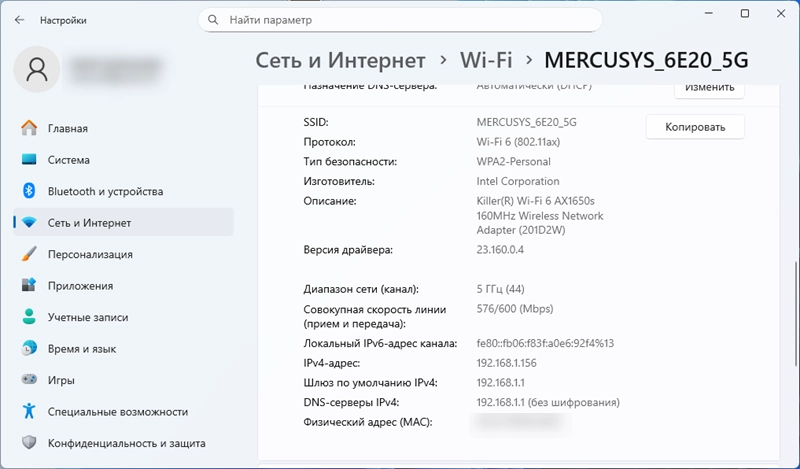Click the Изменить button for DNS assignment

(x=709, y=89)
